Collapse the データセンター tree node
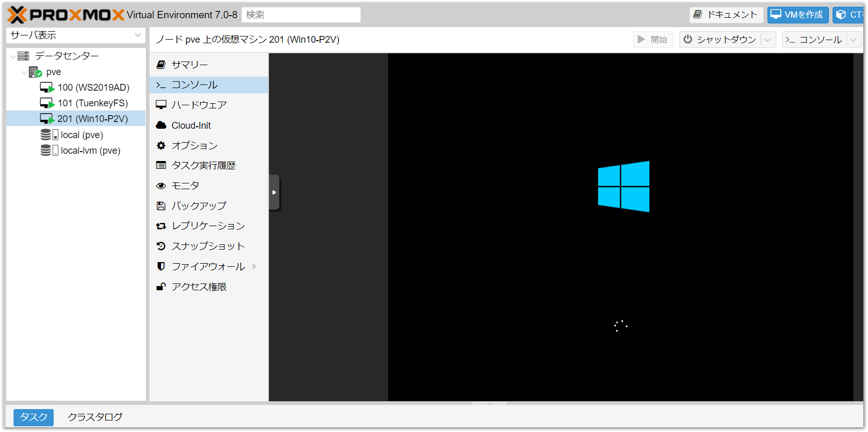 click(x=13, y=56)
